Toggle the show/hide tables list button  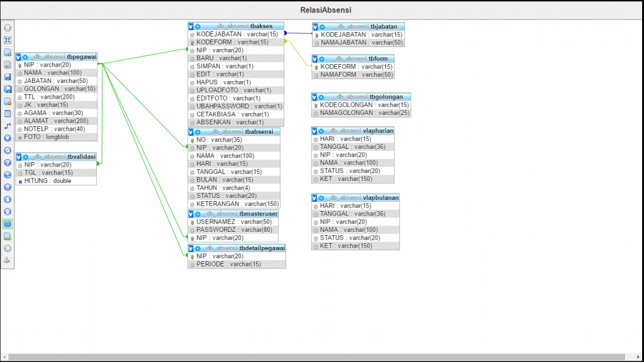click(8, 28)
